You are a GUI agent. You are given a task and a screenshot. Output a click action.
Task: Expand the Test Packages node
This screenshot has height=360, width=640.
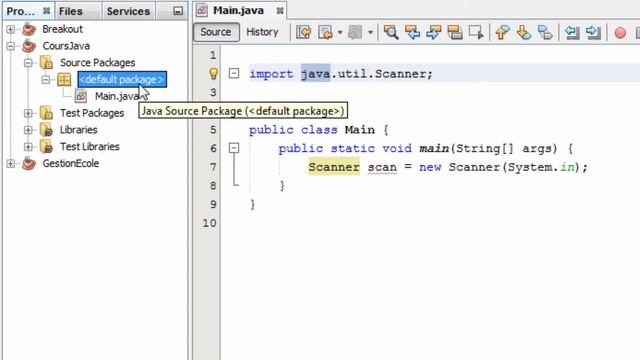28,113
